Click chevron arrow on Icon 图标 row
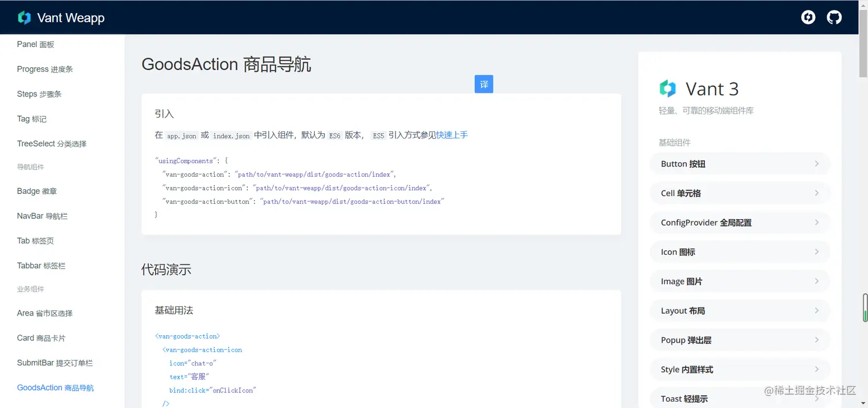Viewport: 868px width, 408px height. click(816, 252)
